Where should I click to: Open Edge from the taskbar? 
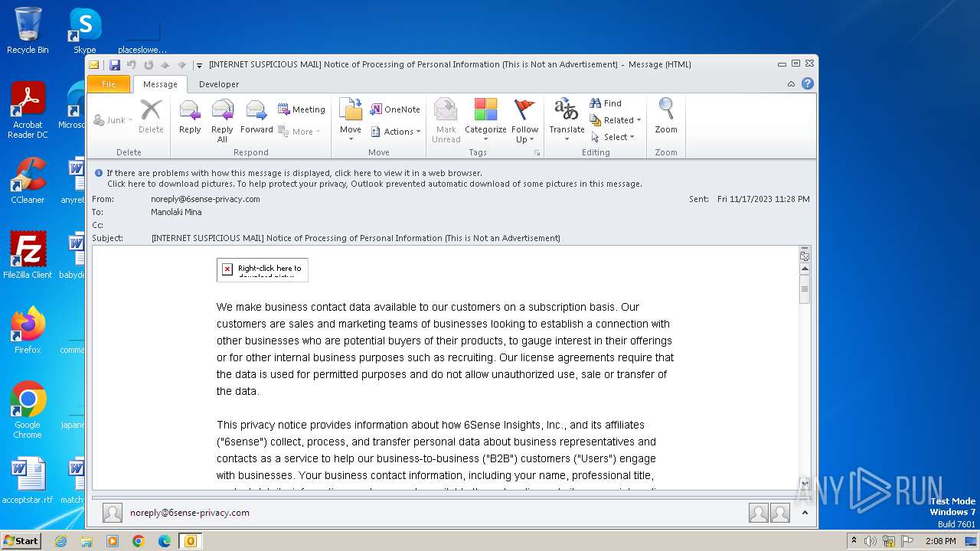coord(165,541)
